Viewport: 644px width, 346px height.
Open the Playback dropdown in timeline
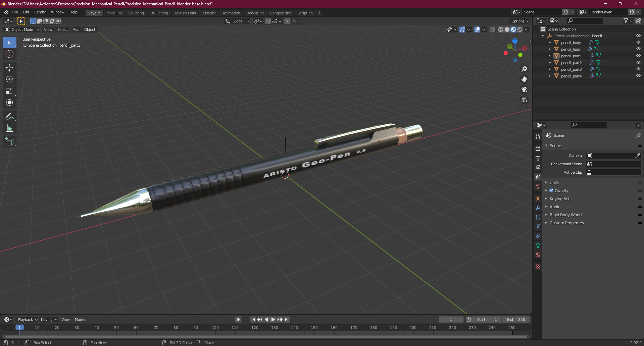(27, 320)
